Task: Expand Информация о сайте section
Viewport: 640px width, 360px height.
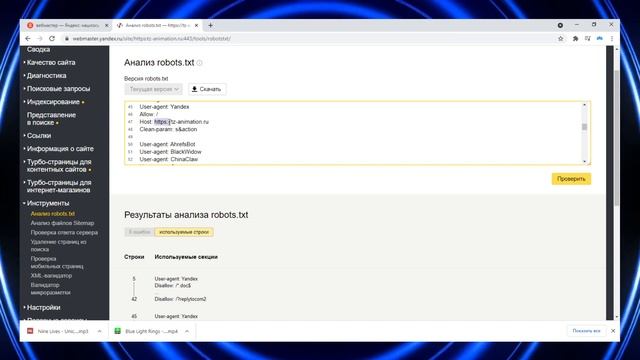Action: tap(60, 149)
